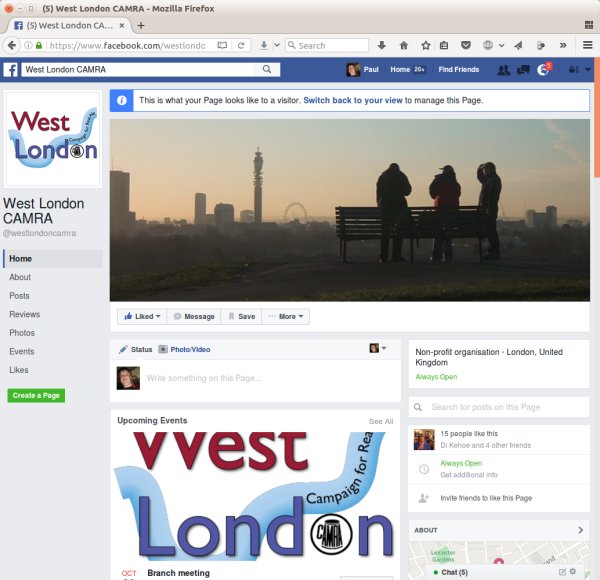Click the upcoming event West London banner image
This screenshot has height=580, width=600.
pos(255,496)
